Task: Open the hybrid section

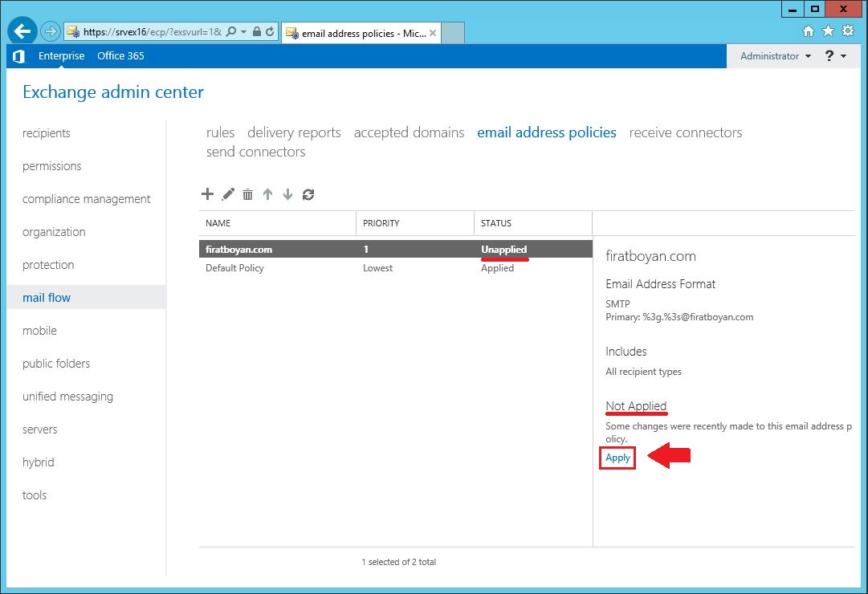Action: [39, 462]
